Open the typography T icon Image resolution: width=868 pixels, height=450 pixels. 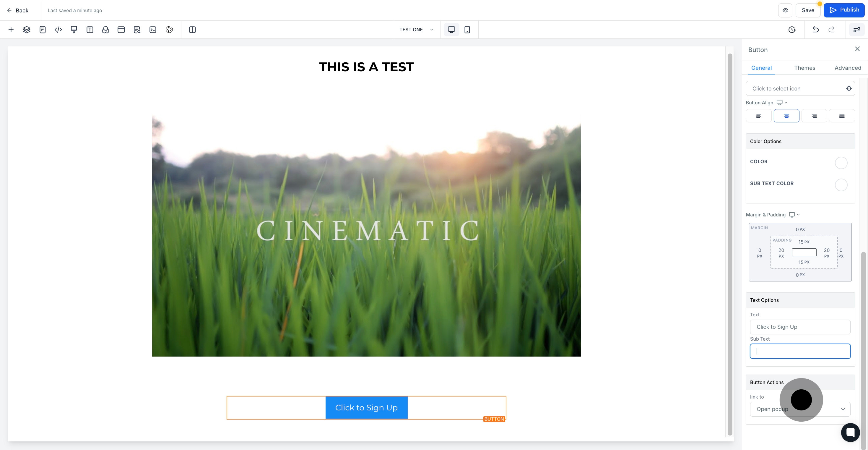tap(90, 30)
